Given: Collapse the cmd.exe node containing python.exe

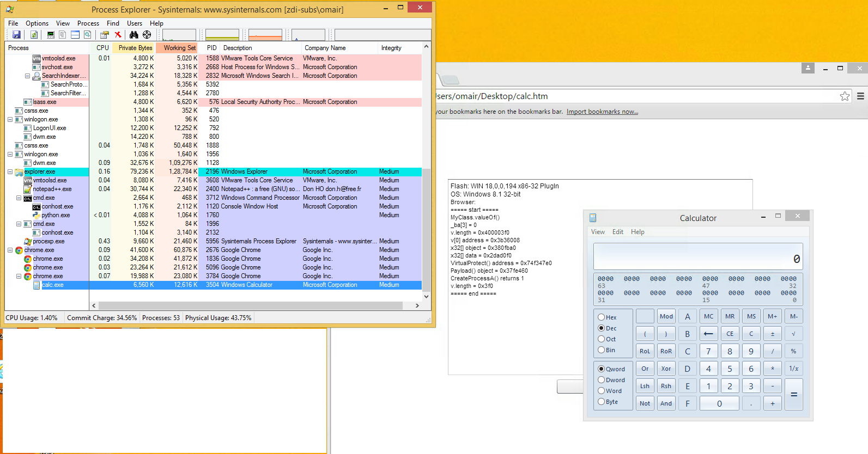Looking at the screenshot, I should [19, 198].
